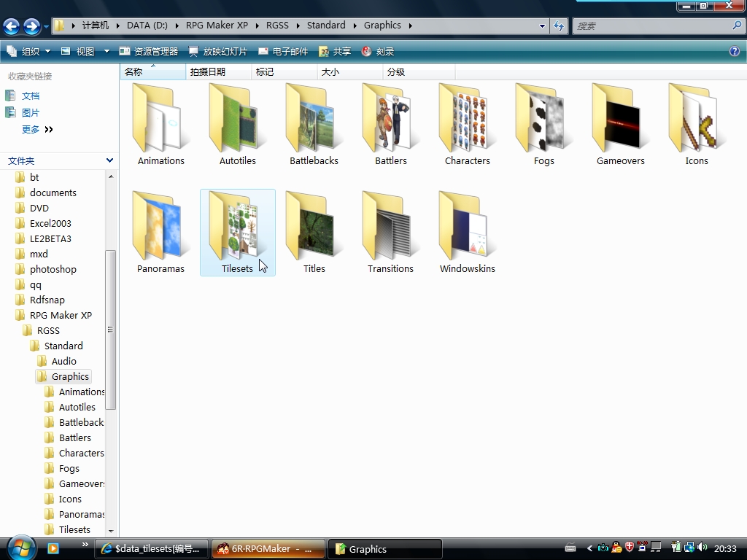Image resolution: width=747 pixels, height=560 pixels.
Task: Open the Icons folder in main pane
Action: (697, 119)
